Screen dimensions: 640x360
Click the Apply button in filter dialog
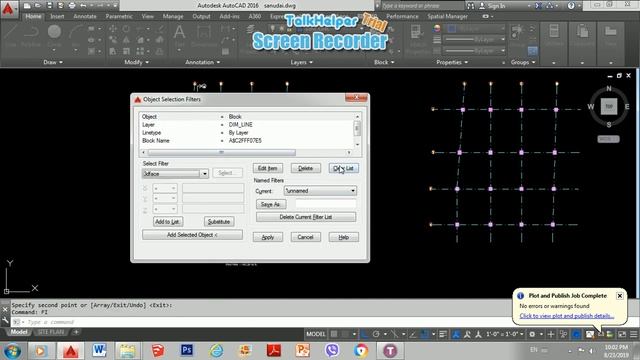(x=268, y=237)
